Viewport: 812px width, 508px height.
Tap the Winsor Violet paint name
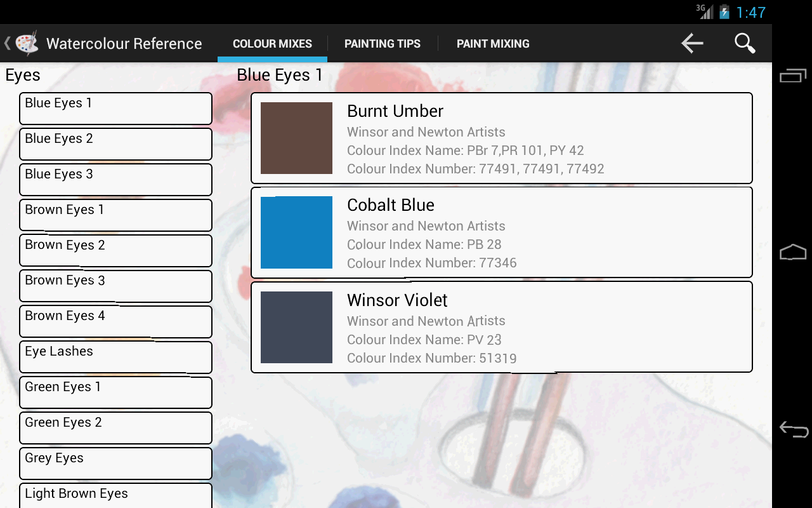coord(397,300)
